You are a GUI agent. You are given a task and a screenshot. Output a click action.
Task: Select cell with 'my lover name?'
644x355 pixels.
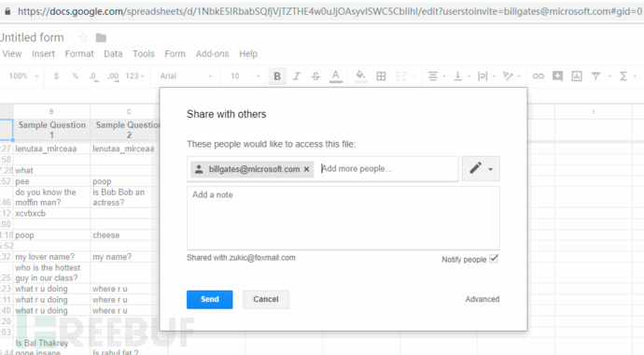51,257
